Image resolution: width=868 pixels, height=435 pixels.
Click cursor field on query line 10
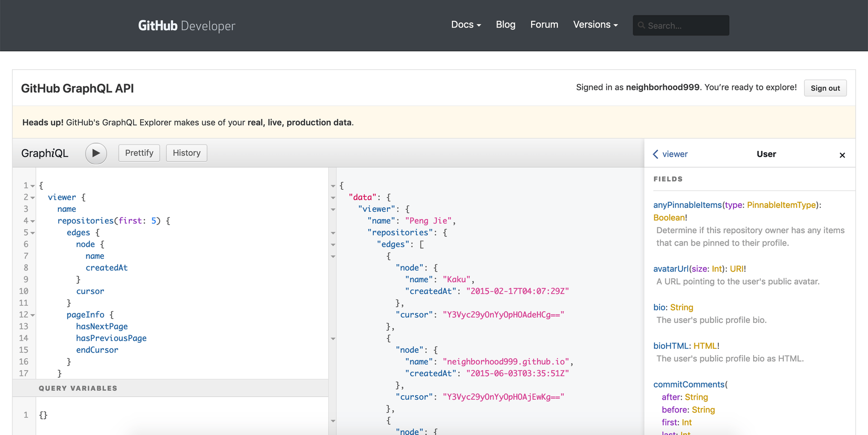click(x=90, y=291)
